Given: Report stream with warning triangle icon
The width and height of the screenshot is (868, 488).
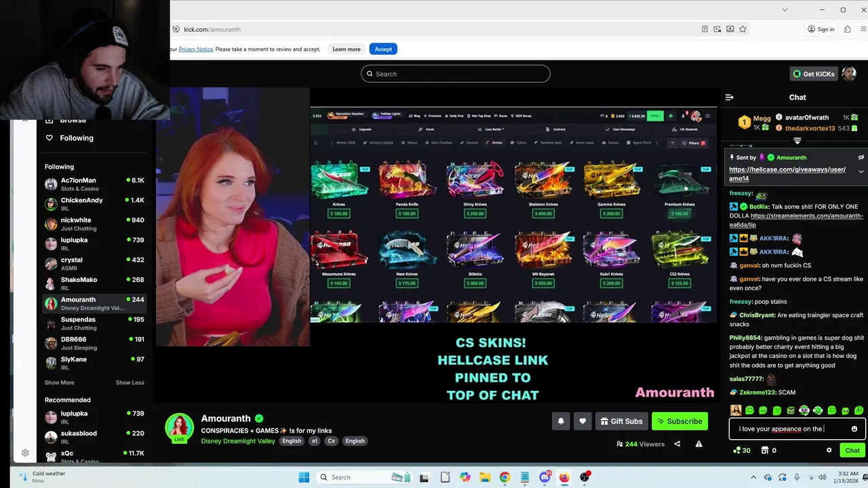Looking at the screenshot, I should click(698, 444).
